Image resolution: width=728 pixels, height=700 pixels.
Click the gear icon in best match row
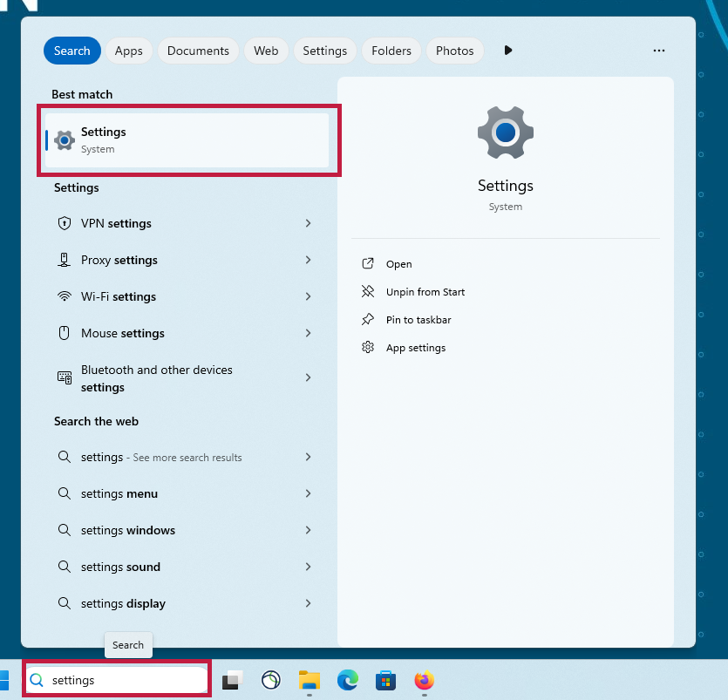coord(64,140)
